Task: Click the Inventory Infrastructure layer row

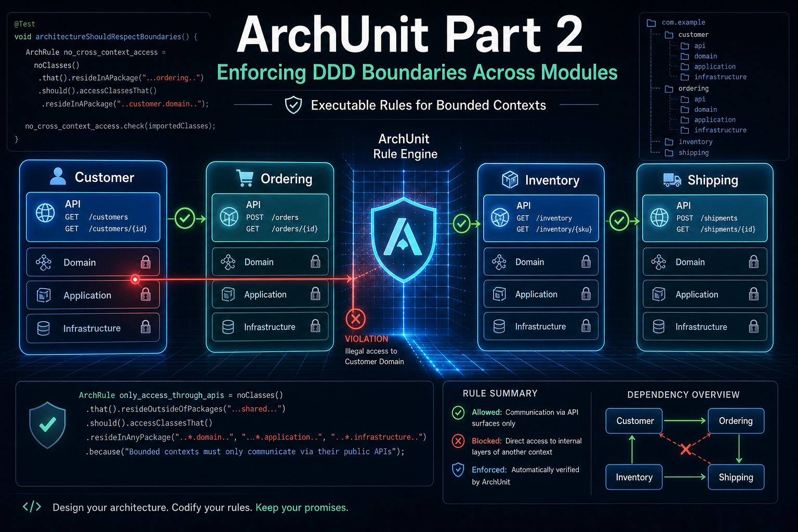Action: tap(541, 326)
